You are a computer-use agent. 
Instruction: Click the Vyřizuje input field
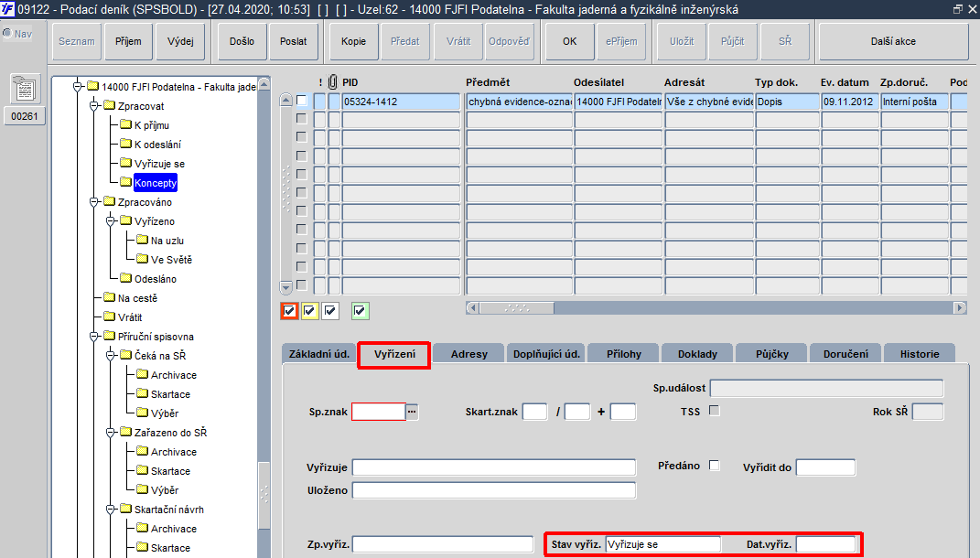pos(494,467)
